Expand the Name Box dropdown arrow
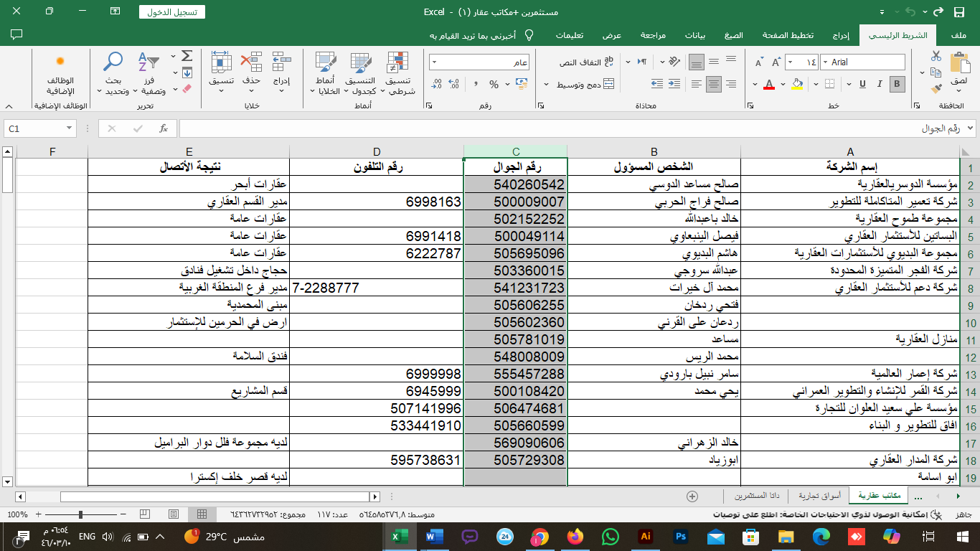This screenshot has height=551, width=980. pyautogui.click(x=70, y=128)
